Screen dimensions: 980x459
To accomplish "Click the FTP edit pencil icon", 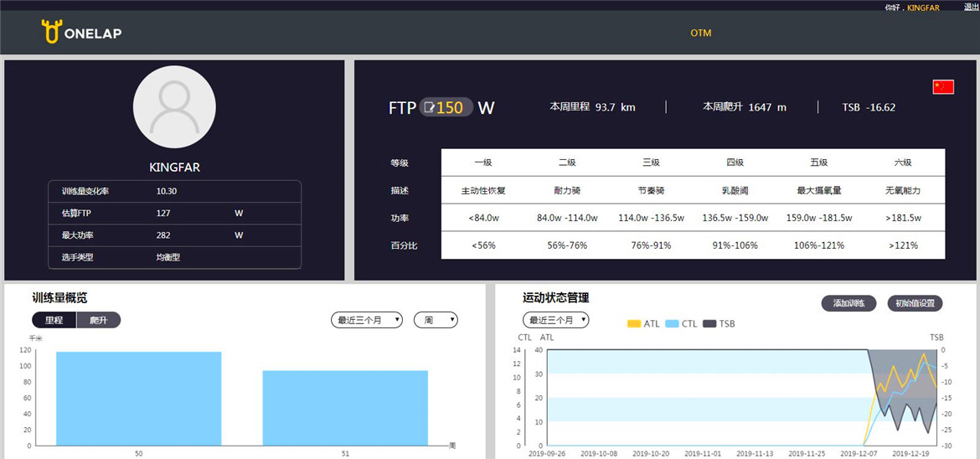I will [429, 107].
